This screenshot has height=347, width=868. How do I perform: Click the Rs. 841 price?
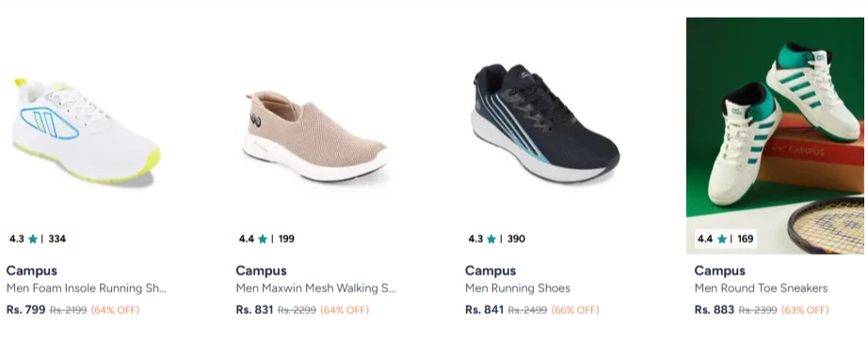click(x=485, y=309)
